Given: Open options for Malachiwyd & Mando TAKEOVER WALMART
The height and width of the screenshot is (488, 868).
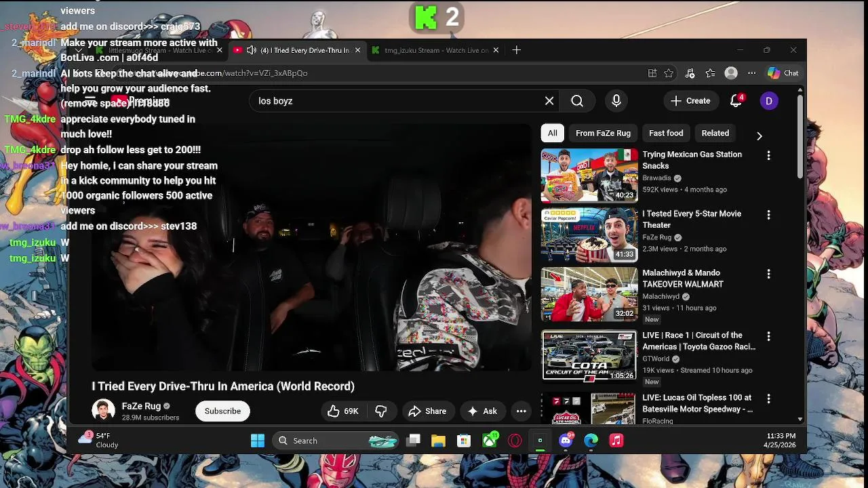Looking at the screenshot, I should tap(768, 274).
